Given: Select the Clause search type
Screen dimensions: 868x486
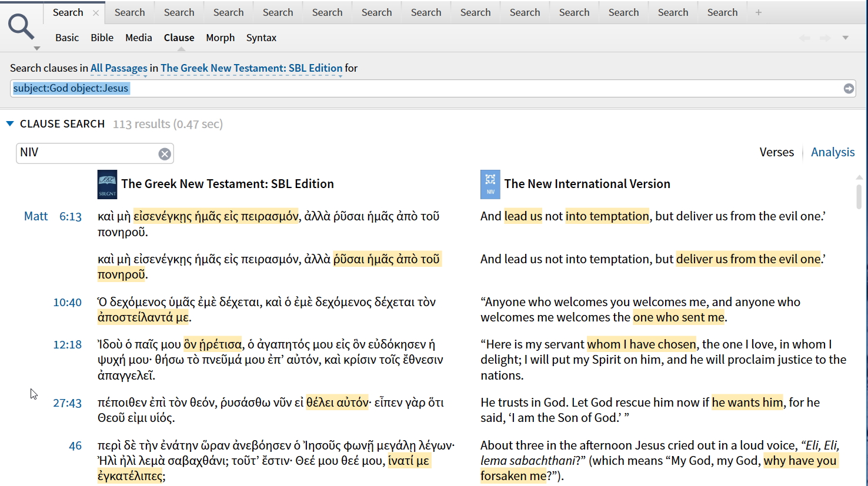Looking at the screenshot, I should [179, 38].
